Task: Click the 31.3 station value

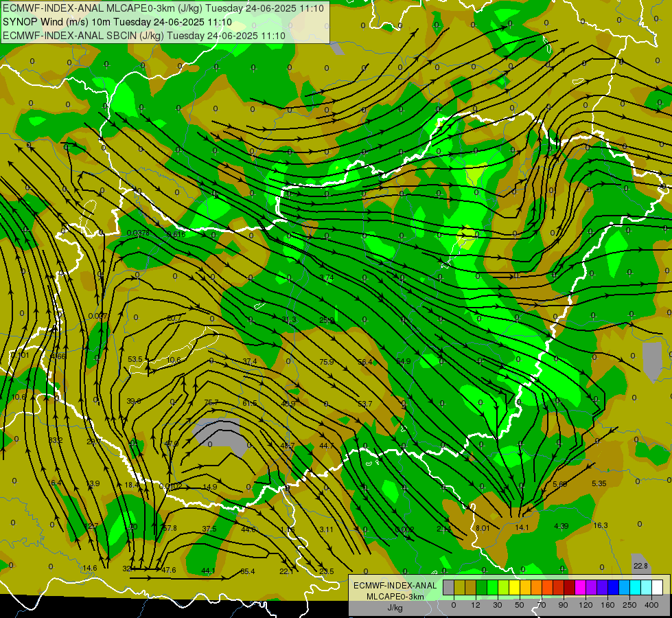Action: [x=289, y=319]
